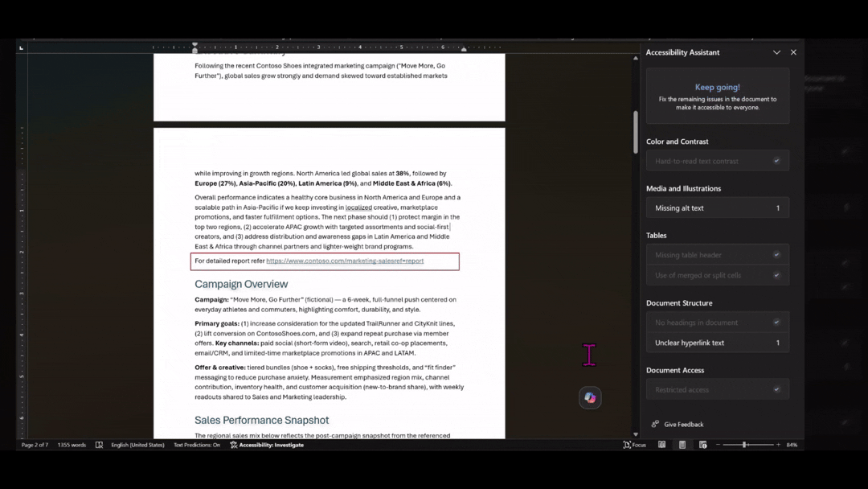868x489 pixels.
Task: Click the Give Feedback link
Action: coord(684,424)
